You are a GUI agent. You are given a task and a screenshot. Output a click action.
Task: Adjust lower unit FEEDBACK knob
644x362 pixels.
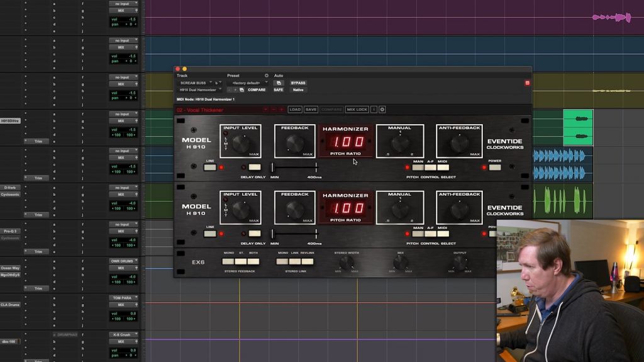(x=294, y=210)
